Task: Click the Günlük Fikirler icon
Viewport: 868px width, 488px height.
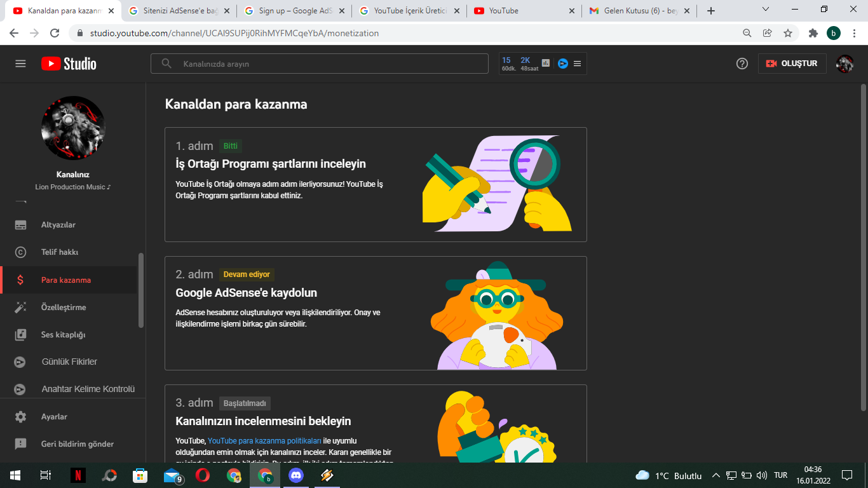Action: [21, 362]
